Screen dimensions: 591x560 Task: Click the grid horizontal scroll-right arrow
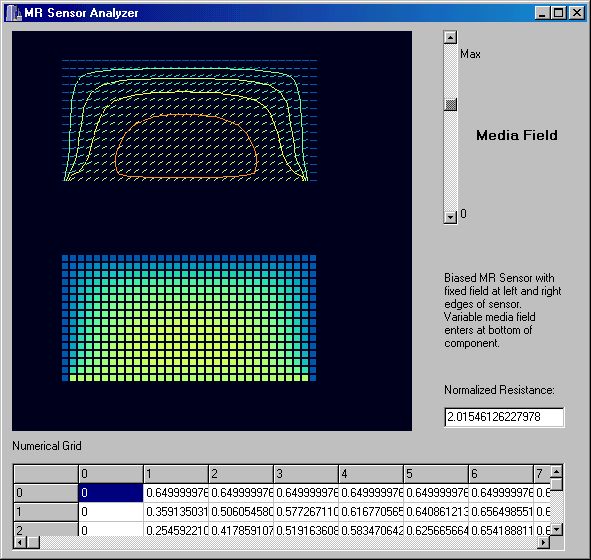point(543,543)
